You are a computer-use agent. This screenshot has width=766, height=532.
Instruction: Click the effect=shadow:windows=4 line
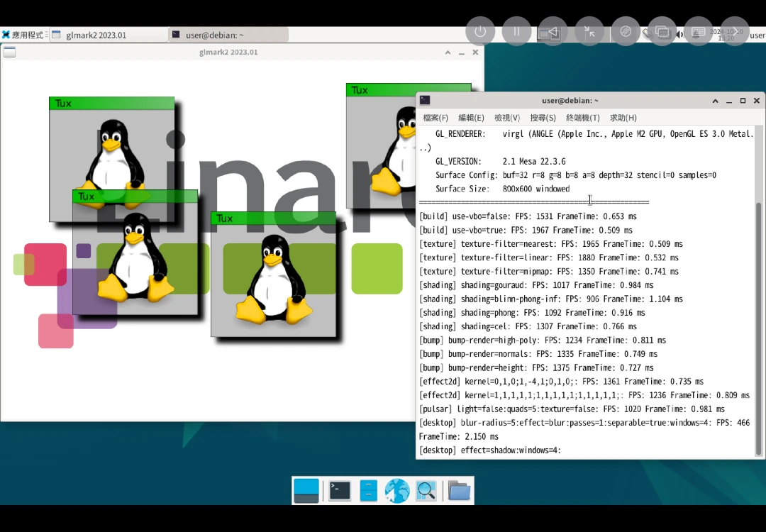490,450
